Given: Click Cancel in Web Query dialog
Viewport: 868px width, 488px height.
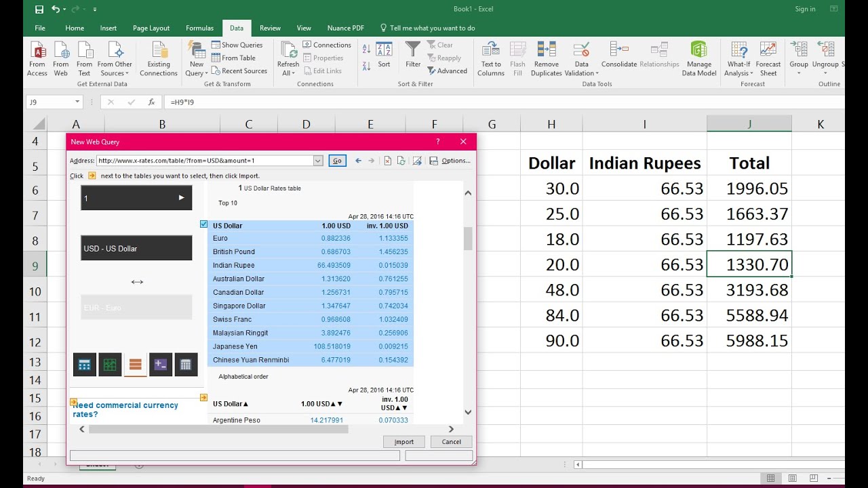Looking at the screenshot, I should point(452,441).
